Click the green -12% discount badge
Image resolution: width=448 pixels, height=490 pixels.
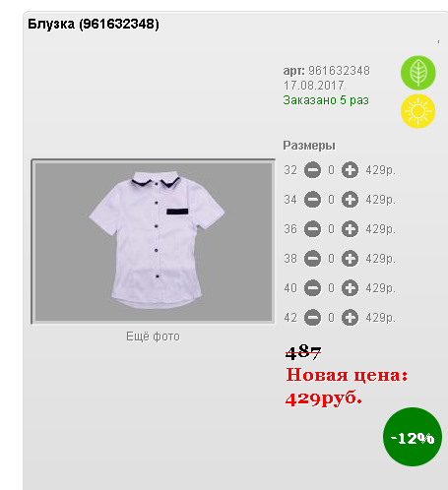[x=413, y=437]
